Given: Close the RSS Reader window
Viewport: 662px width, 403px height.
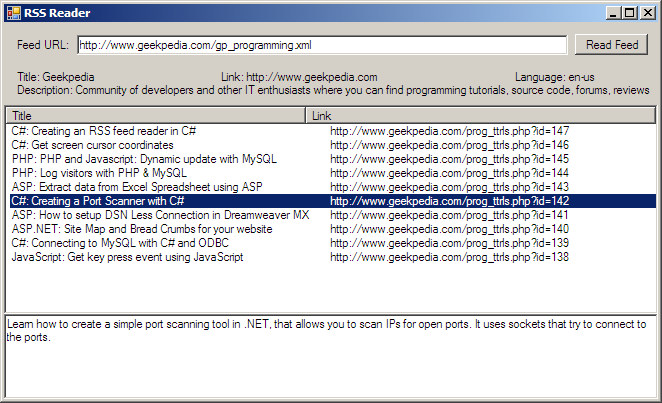Looking at the screenshot, I should pyautogui.click(x=647, y=13).
